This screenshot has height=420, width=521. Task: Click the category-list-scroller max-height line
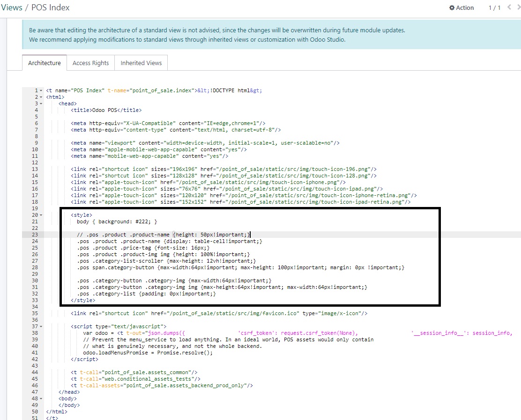tap(166, 261)
